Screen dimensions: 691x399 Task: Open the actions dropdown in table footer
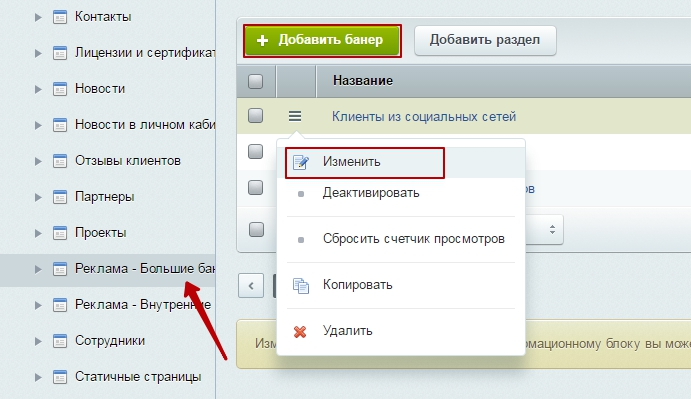pyautogui.click(x=544, y=229)
